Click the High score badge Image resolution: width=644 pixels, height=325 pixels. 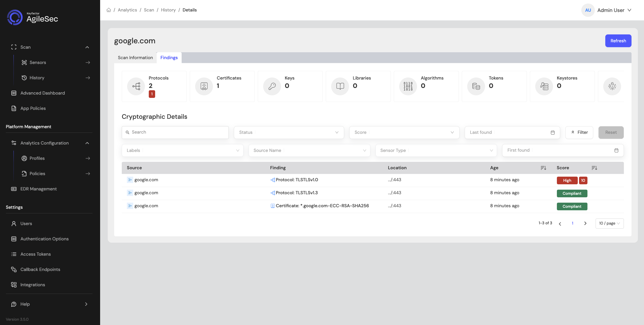coord(567,180)
